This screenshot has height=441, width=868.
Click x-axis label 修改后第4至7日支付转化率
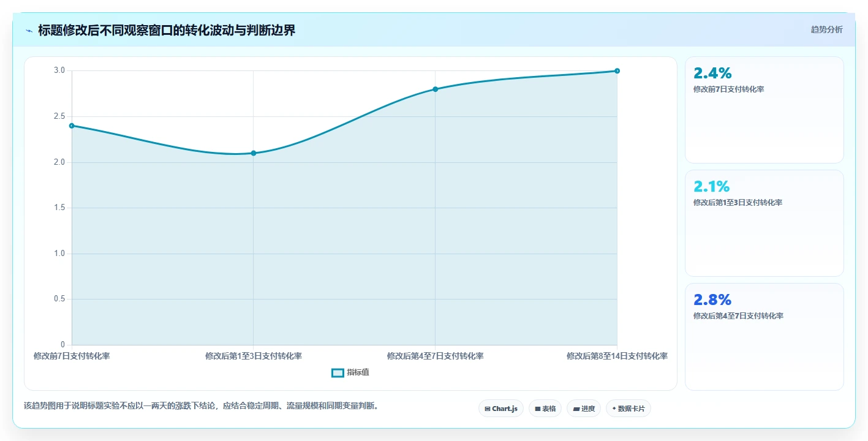[x=436, y=356]
